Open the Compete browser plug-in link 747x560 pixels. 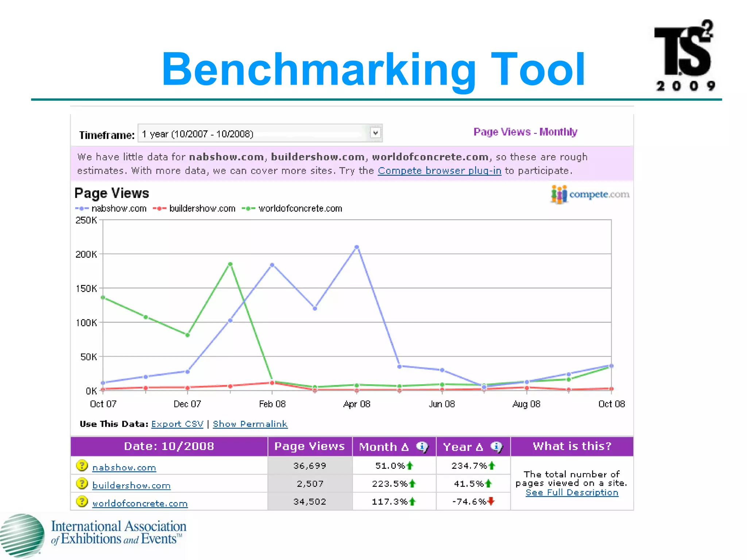tap(440, 171)
